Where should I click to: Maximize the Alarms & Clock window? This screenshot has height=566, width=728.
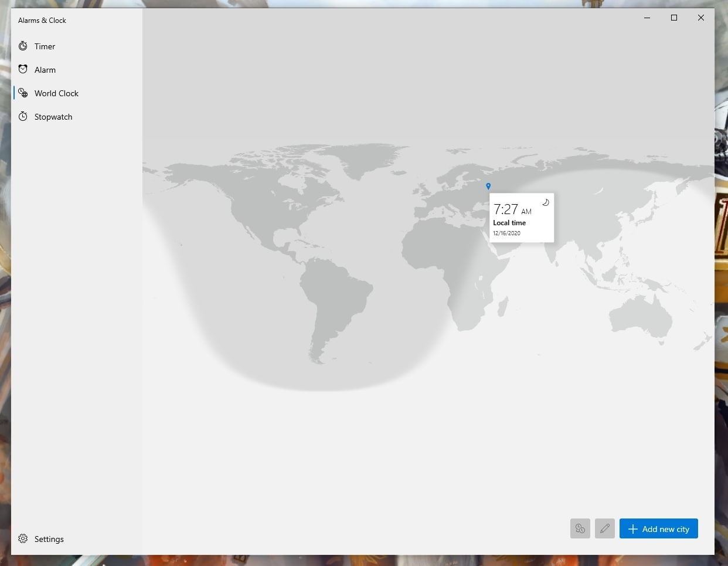pyautogui.click(x=674, y=18)
